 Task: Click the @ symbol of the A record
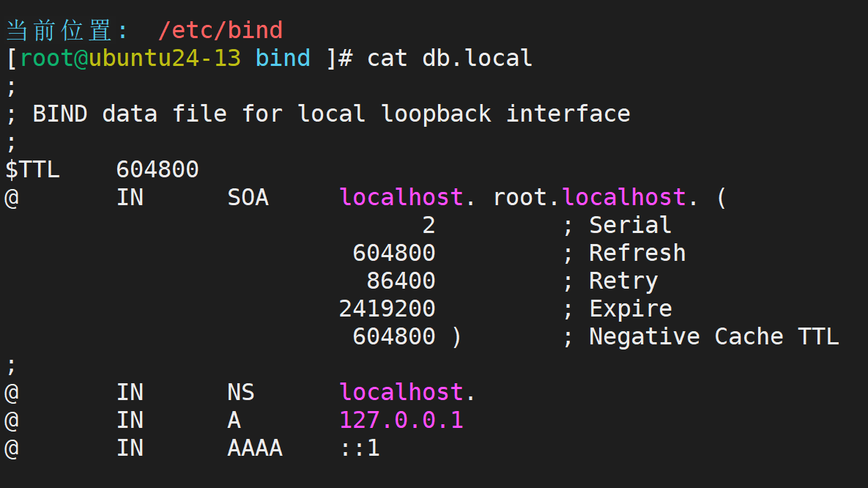tap(12, 421)
